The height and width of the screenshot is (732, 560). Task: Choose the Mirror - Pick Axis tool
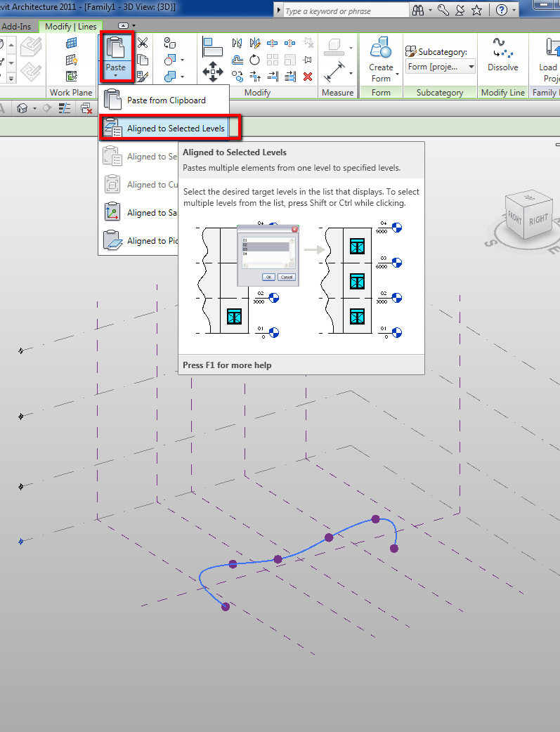(x=237, y=44)
